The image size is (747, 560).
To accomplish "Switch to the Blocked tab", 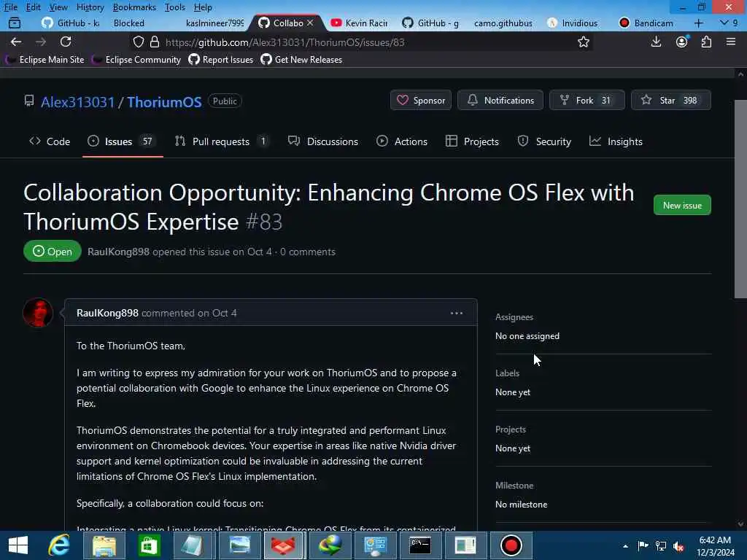I will click(128, 23).
